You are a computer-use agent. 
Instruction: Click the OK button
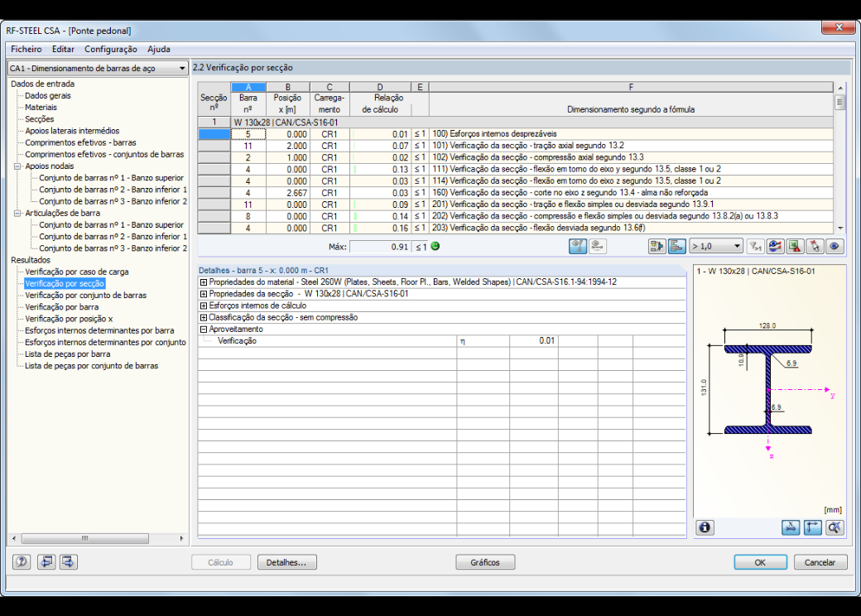pos(760,562)
